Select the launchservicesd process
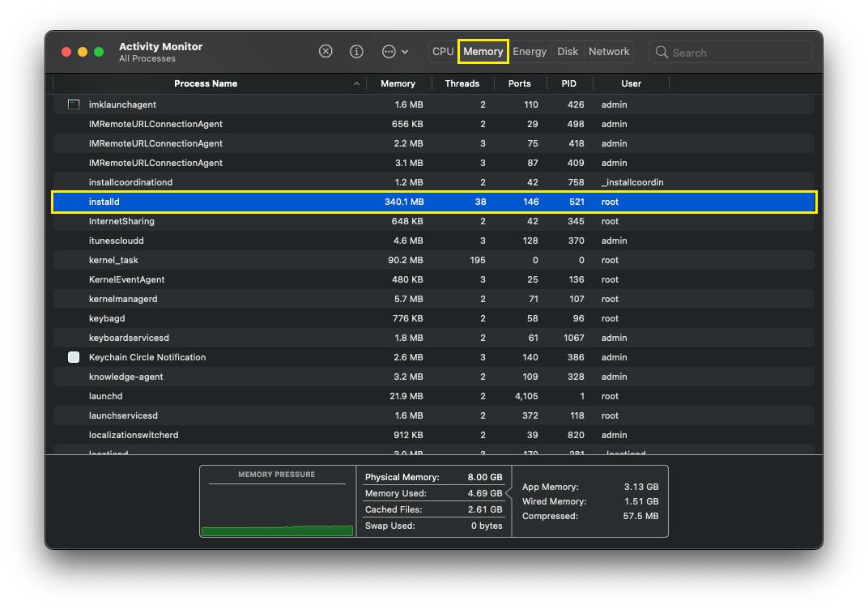The width and height of the screenshot is (868, 609). tap(434, 415)
